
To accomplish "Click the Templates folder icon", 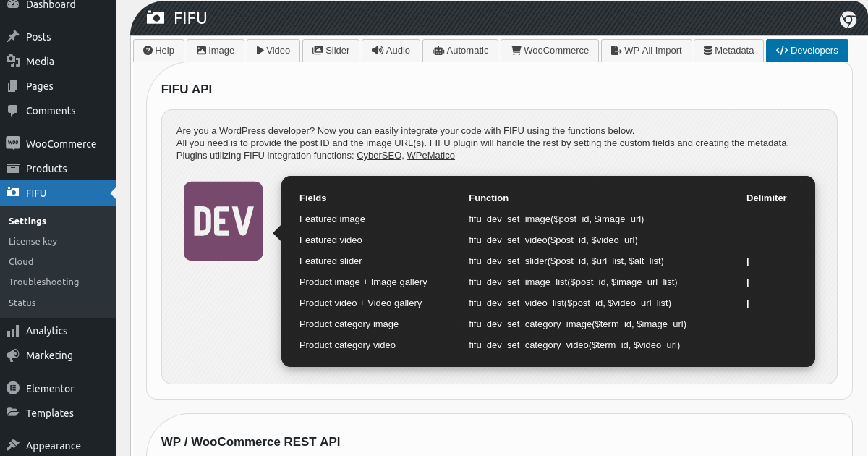I will pyautogui.click(x=13, y=413).
